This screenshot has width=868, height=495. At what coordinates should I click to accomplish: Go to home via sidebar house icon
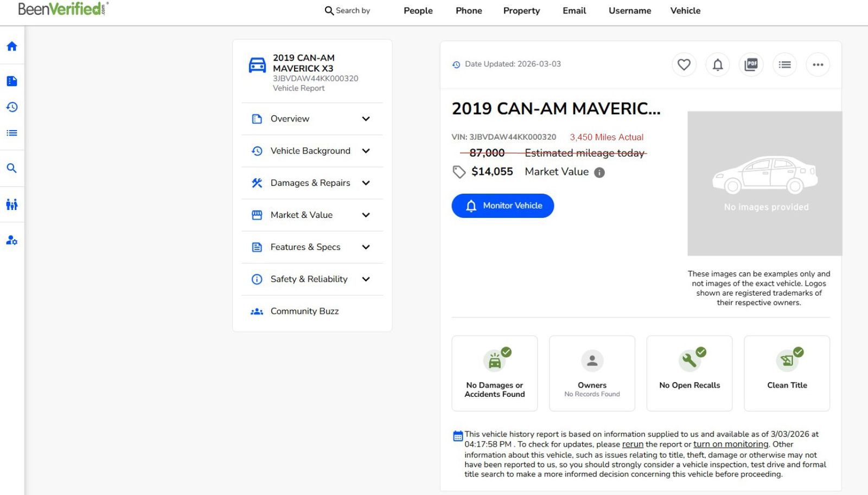12,47
